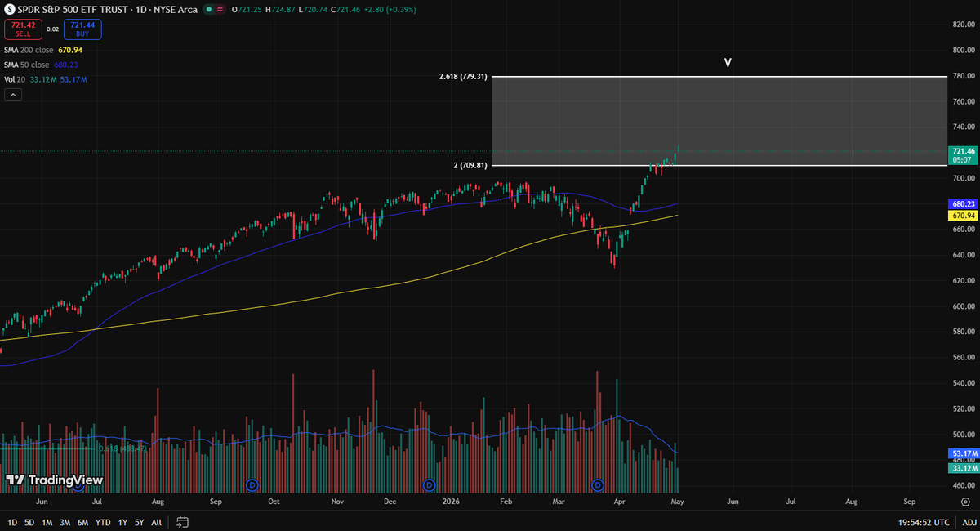Click the dividend marker near October

(x=252, y=485)
